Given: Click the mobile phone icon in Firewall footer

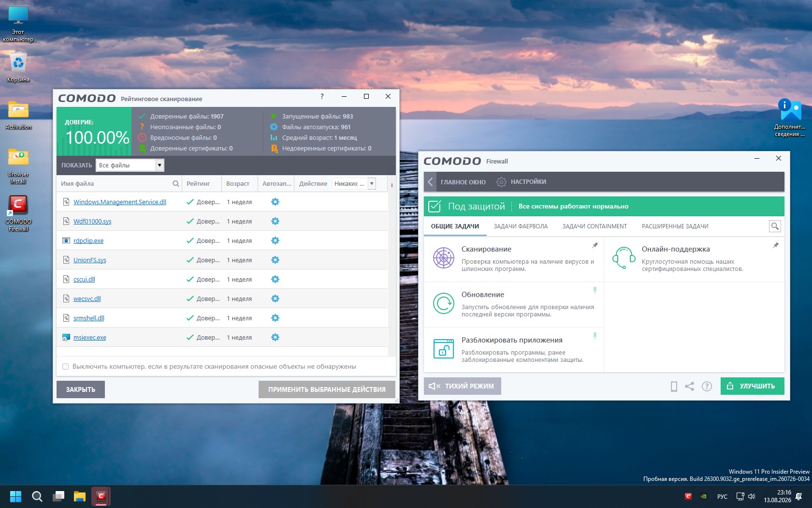Looking at the screenshot, I should pos(674,386).
